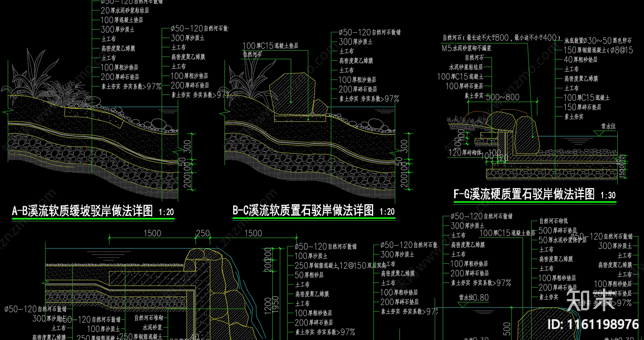Select the 1:20 scale after the B-C title
This screenshot has width=644, height=340.
tap(387, 212)
